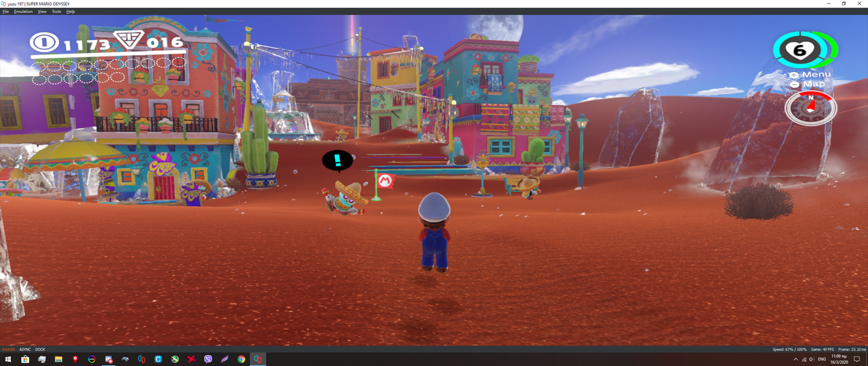
Task: Click the compass icon in HUD
Action: pyautogui.click(x=811, y=108)
